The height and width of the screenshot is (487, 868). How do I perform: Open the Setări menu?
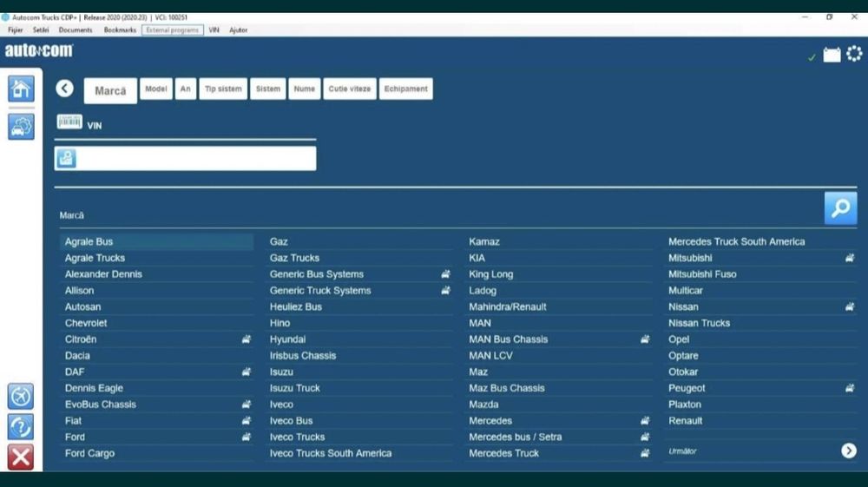tap(41, 30)
